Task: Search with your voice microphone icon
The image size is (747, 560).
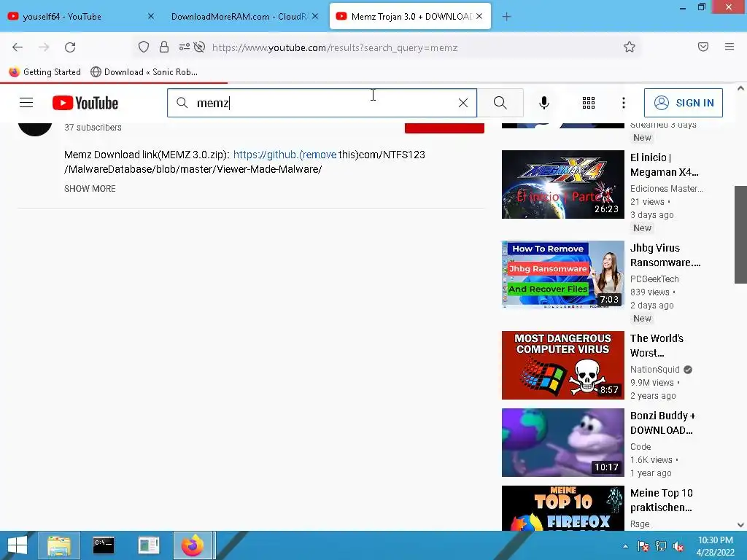Action: (x=544, y=103)
